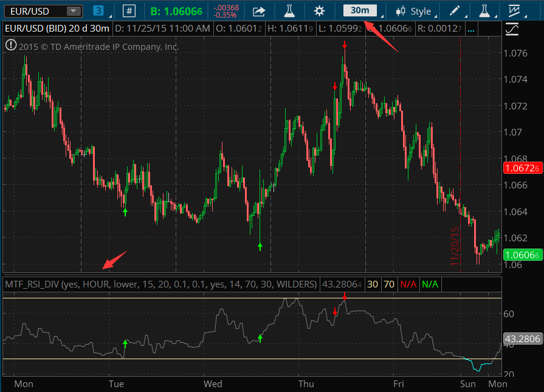The width and height of the screenshot is (544, 392).
Task: Open the 30m timeframe dropdown
Action: (359, 10)
